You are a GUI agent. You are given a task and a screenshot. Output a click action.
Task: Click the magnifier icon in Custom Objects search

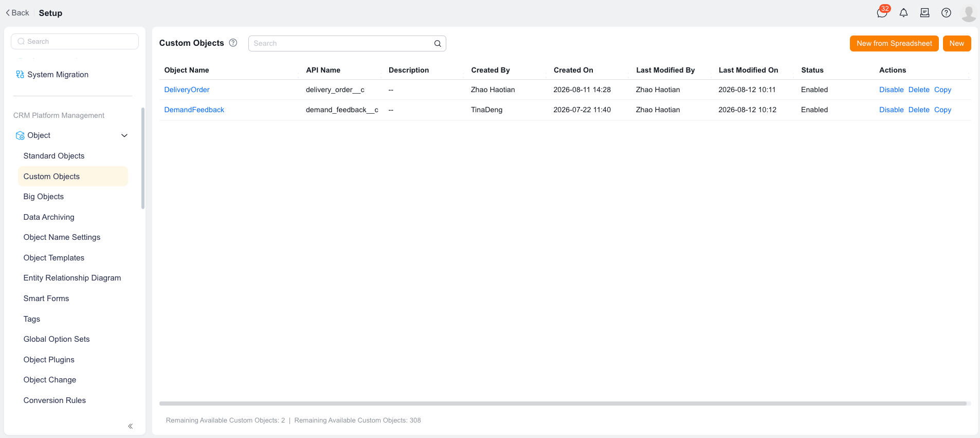pyautogui.click(x=438, y=43)
